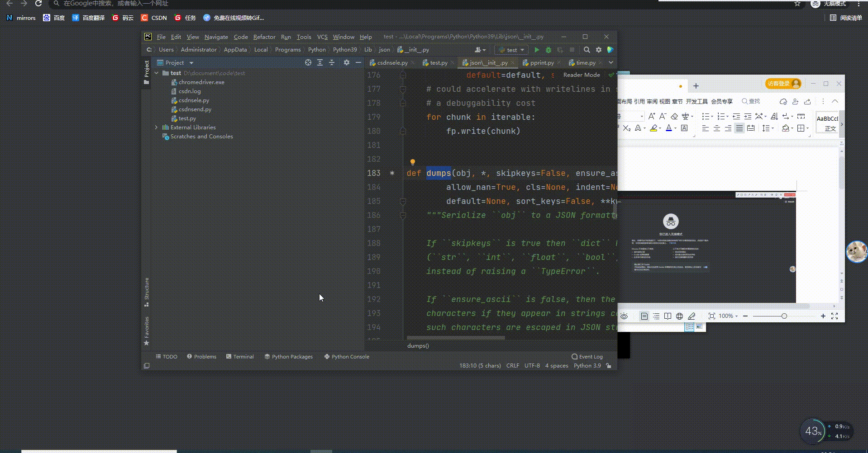Viewport: 868px width, 453px height.
Task: Increase indent in WPS ribbon
Action: click(748, 116)
